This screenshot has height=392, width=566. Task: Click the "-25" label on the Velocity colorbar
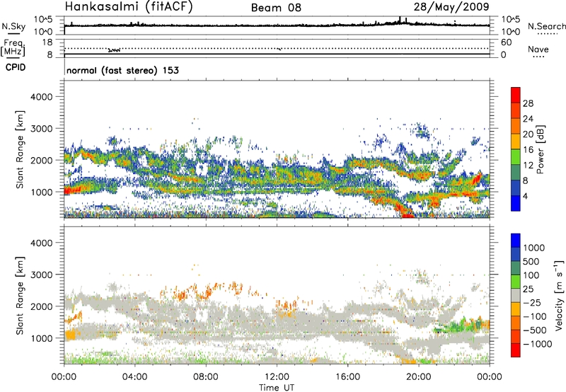tap(534, 303)
